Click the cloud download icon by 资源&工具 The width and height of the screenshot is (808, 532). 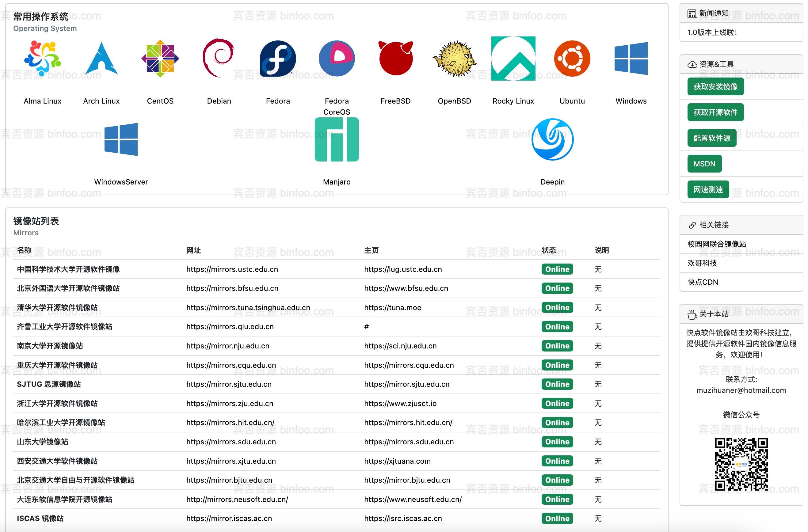click(692, 64)
